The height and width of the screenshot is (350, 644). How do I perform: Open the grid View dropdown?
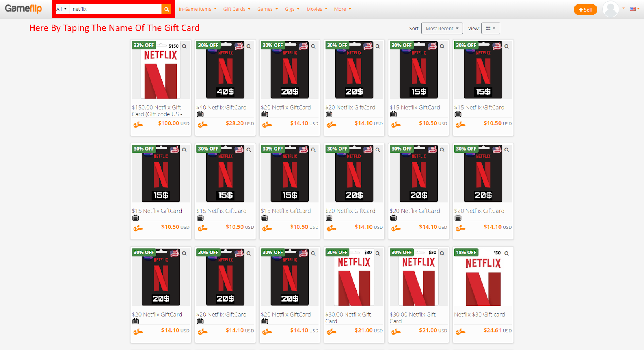(491, 29)
